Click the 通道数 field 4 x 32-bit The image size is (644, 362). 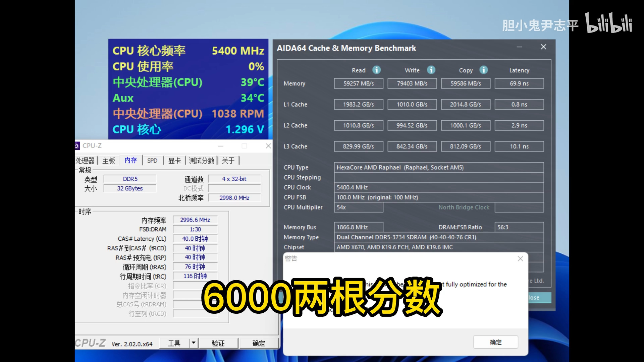point(234,179)
